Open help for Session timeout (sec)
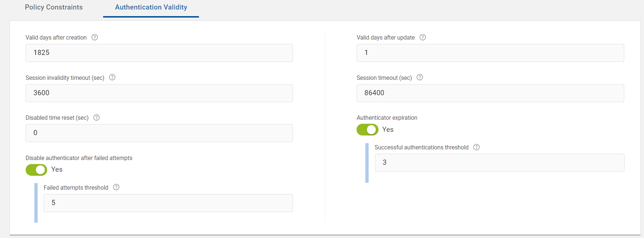 pos(420,77)
